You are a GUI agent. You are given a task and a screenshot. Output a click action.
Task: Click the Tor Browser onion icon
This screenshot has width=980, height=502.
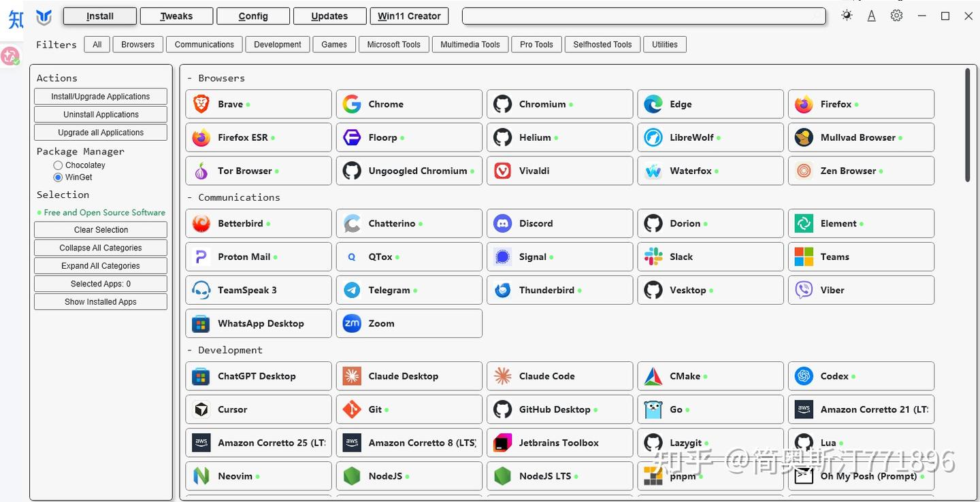(x=201, y=171)
